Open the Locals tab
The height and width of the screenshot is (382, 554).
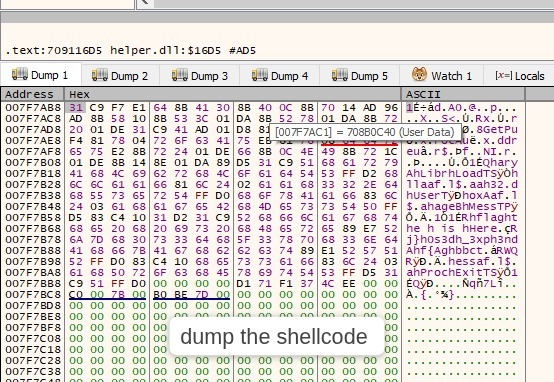tap(519, 75)
